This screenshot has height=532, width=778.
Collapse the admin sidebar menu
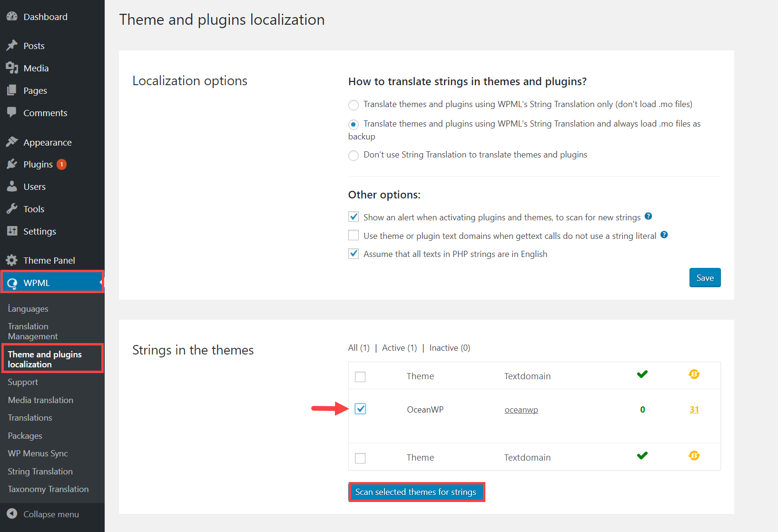point(43,514)
